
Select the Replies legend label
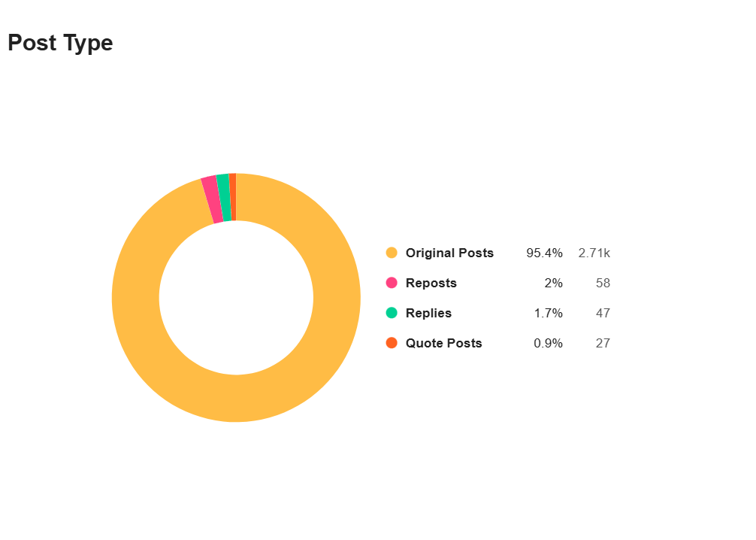[428, 313]
